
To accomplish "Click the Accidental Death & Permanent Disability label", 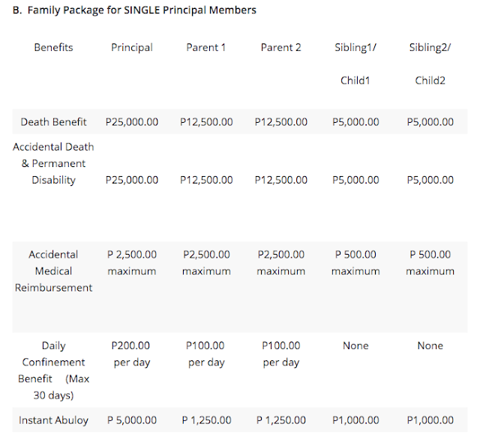I will [x=53, y=163].
